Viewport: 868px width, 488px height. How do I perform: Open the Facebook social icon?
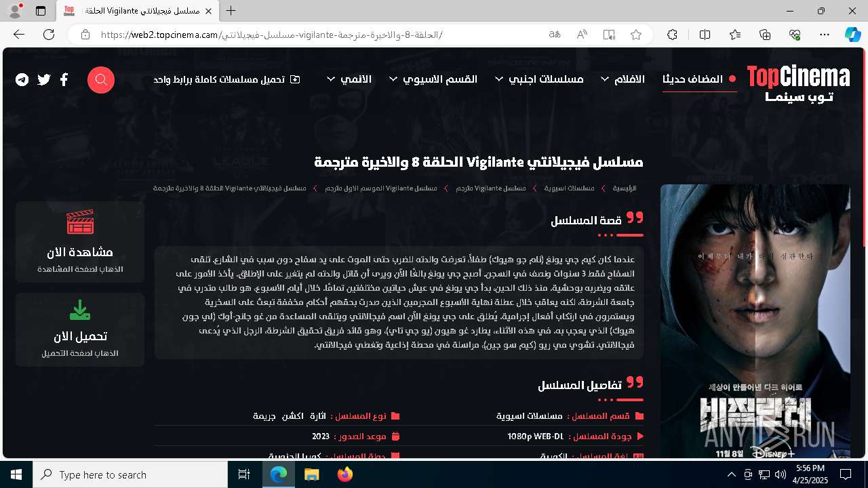coord(64,80)
